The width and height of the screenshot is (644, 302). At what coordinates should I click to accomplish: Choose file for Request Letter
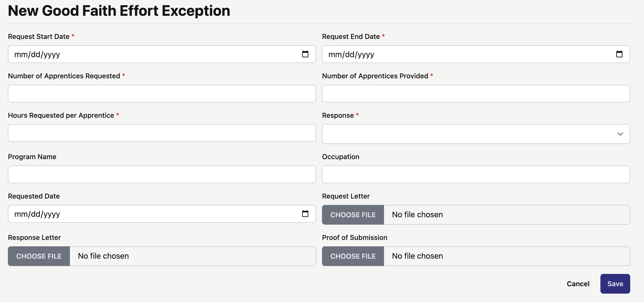(x=353, y=215)
